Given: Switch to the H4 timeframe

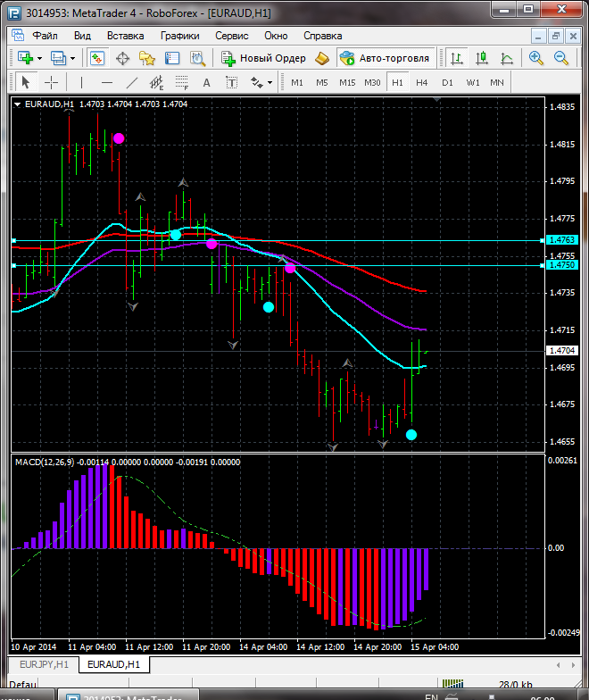Looking at the screenshot, I should (x=421, y=82).
